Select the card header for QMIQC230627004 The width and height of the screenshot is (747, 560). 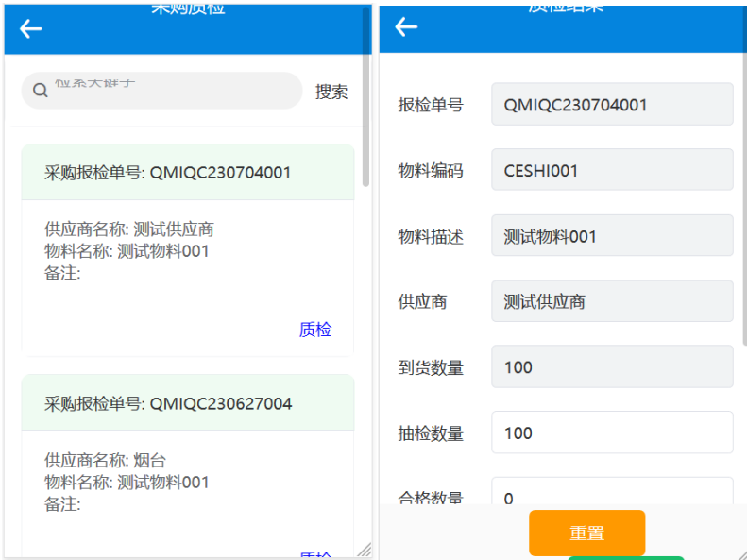[187, 404]
